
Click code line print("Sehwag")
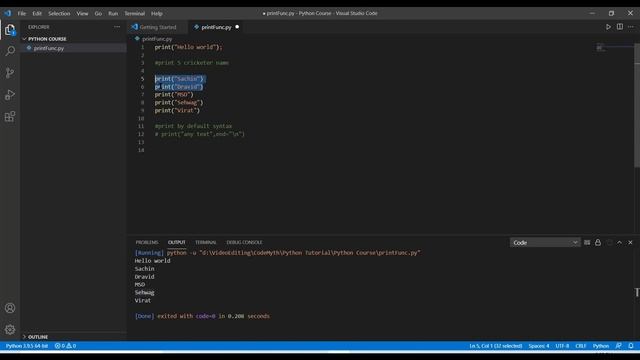coord(179,102)
